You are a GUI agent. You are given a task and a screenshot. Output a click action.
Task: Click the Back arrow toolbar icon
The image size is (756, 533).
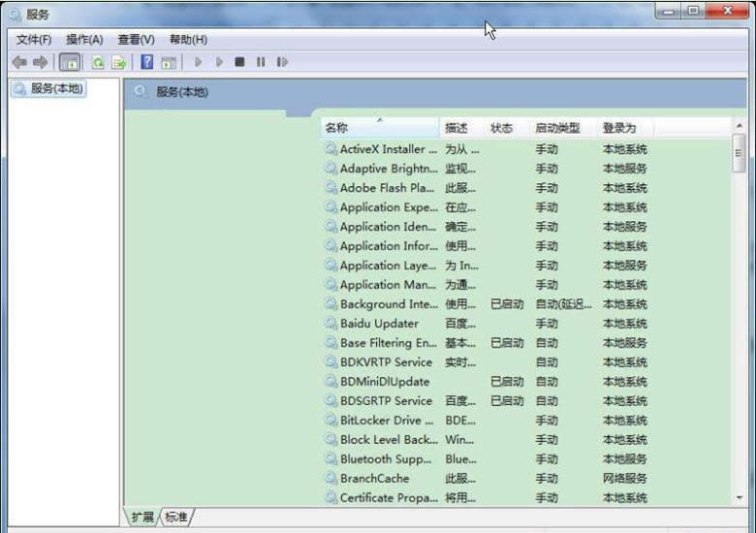[x=18, y=62]
